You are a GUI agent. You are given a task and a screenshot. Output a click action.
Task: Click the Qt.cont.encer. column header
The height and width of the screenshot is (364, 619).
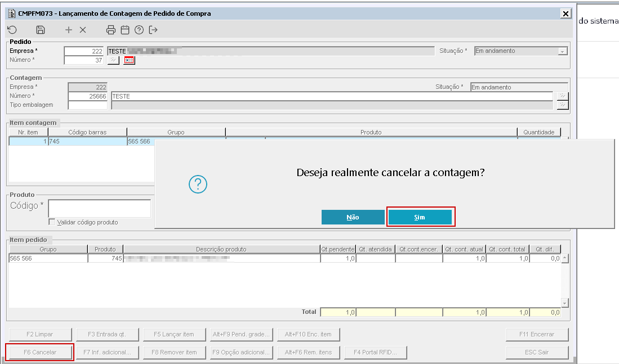click(x=419, y=249)
